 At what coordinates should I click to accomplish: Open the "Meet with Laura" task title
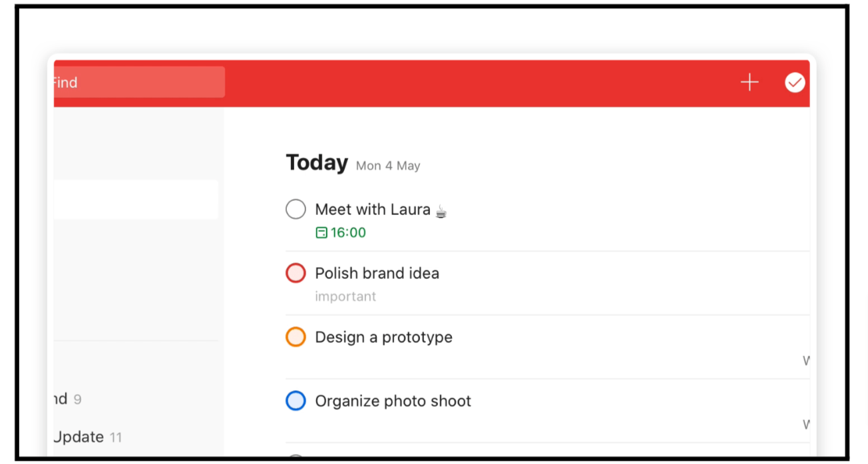tap(372, 210)
